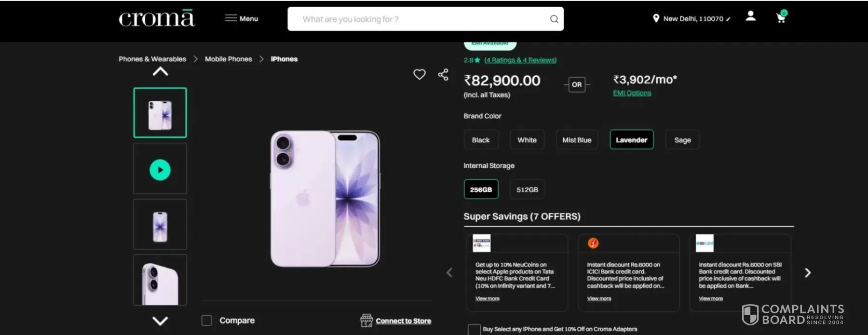Check the Croma Adapters offer checkbox

[474, 330]
